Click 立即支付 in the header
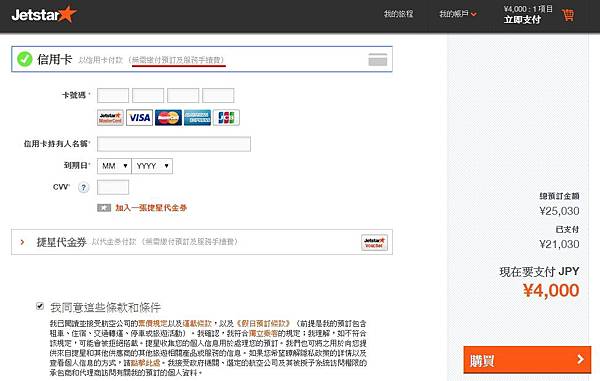Viewport: 600px width, 381px height. coord(522,20)
